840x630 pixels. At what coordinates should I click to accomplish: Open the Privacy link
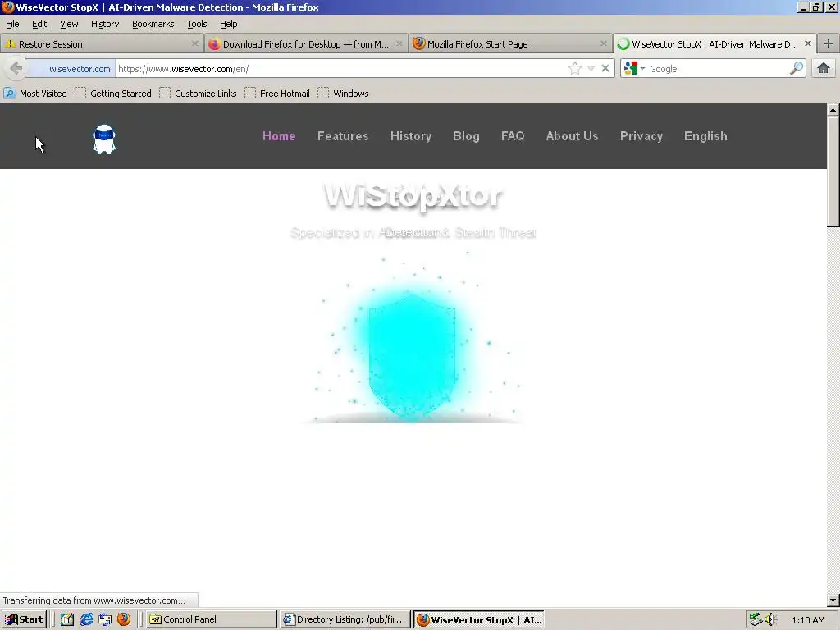[x=641, y=136]
